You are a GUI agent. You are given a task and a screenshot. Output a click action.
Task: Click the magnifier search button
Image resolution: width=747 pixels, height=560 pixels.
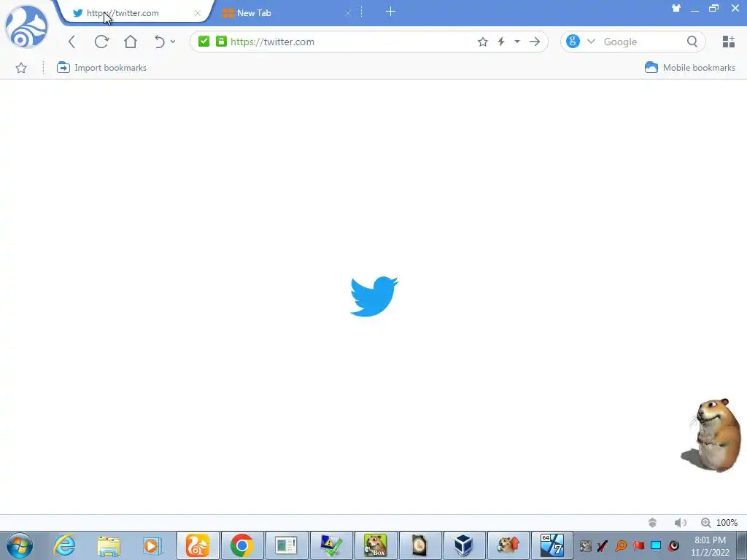coord(692,42)
